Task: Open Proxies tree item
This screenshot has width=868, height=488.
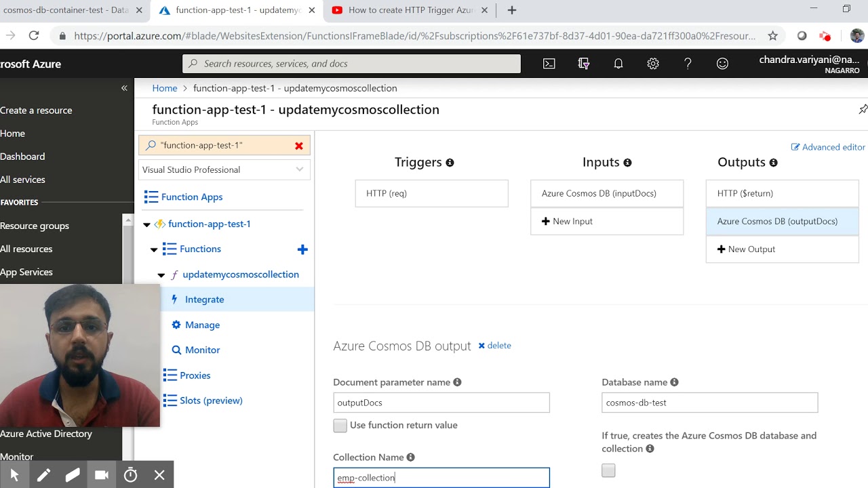Action: pos(195,375)
